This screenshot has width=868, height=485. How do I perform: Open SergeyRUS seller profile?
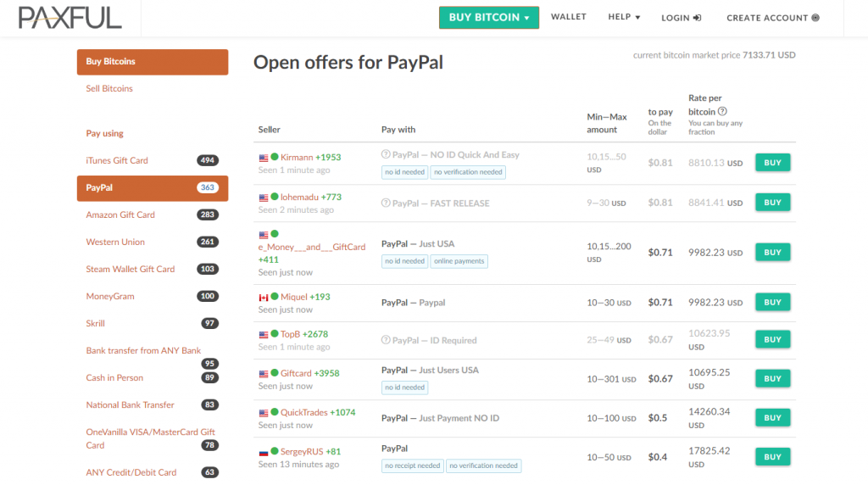302,451
